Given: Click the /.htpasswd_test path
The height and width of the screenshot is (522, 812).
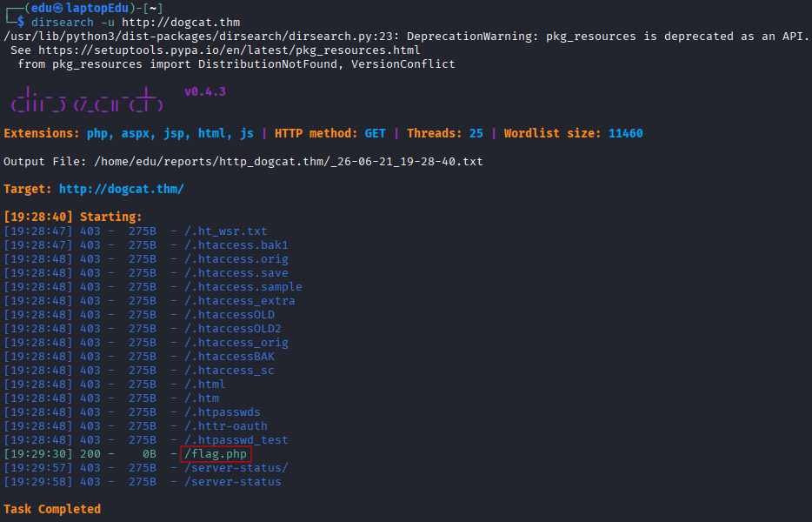Looking at the screenshot, I should click(x=236, y=439).
